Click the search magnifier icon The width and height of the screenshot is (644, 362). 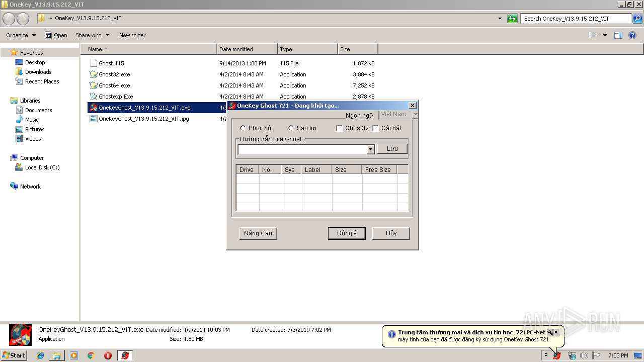(x=637, y=19)
